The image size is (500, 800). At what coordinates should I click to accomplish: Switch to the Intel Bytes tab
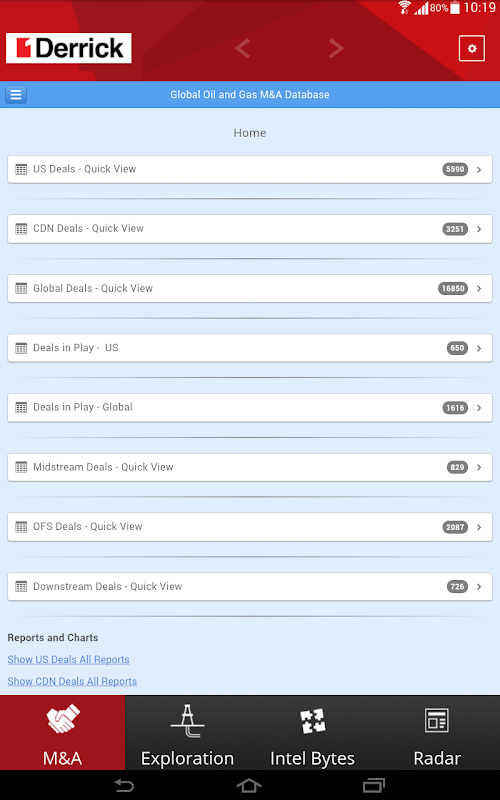pos(312,733)
